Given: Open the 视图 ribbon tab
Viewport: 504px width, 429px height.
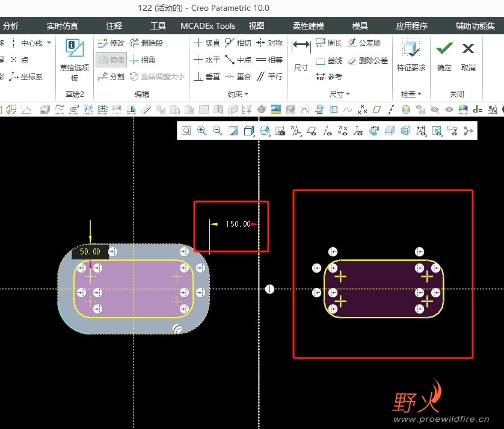Looking at the screenshot, I should coord(257,26).
